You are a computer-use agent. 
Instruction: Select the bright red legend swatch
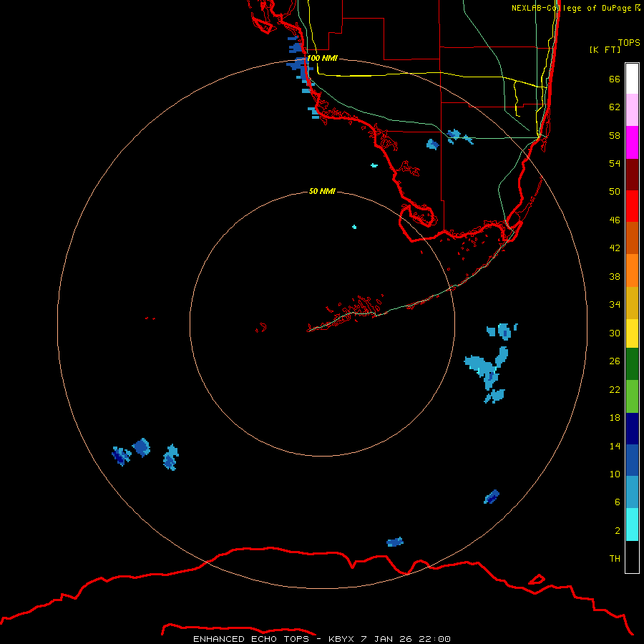click(x=632, y=206)
